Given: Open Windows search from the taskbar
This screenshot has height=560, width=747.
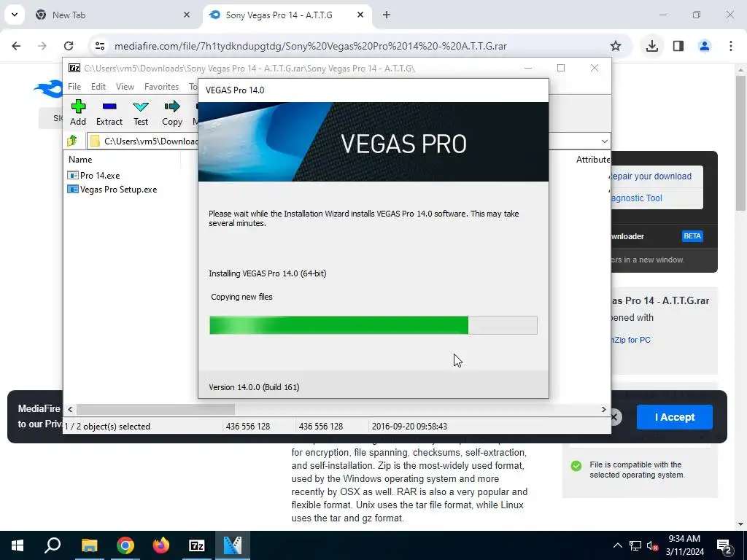Looking at the screenshot, I should (x=53, y=545).
